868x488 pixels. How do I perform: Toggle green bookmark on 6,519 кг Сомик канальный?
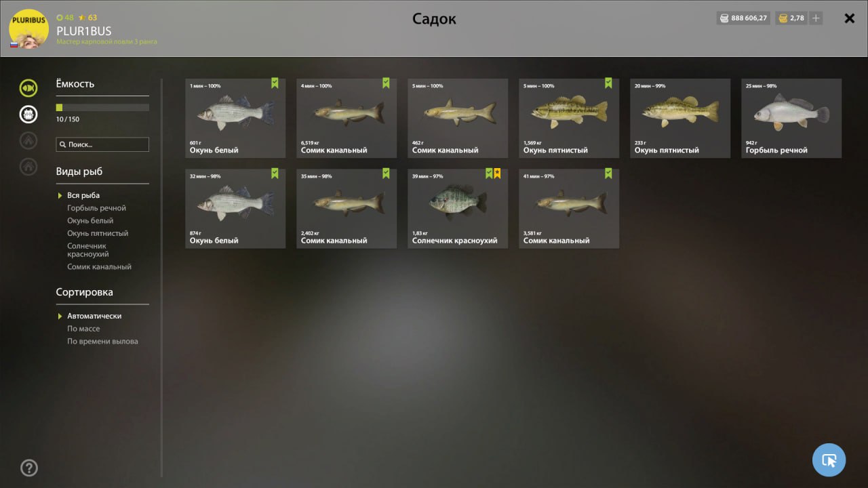pos(386,83)
